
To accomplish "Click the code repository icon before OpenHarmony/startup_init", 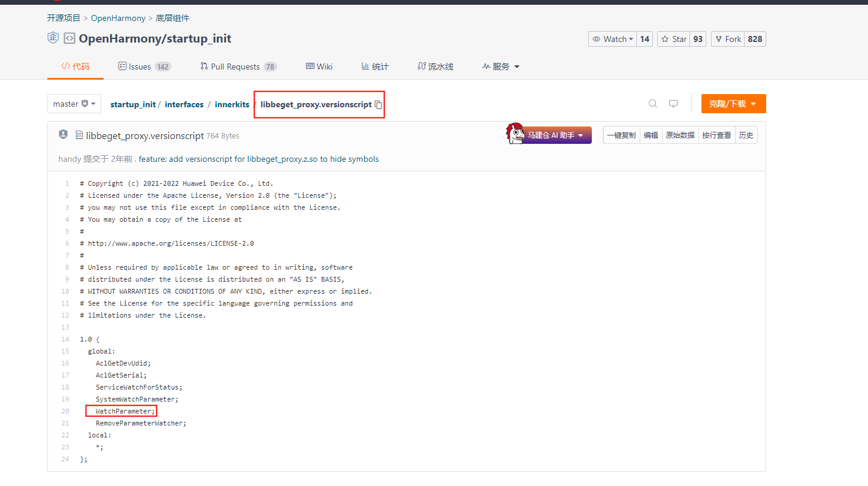I will [69, 38].
